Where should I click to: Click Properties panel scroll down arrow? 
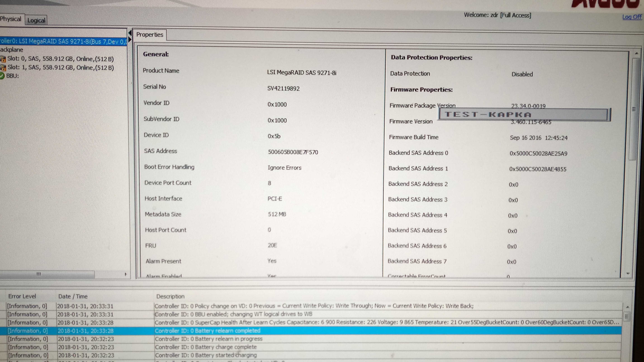628,274
